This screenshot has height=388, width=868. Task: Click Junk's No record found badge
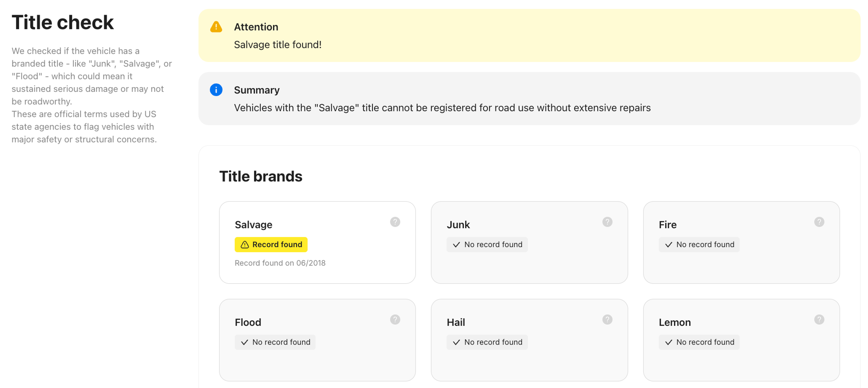(x=487, y=245)
